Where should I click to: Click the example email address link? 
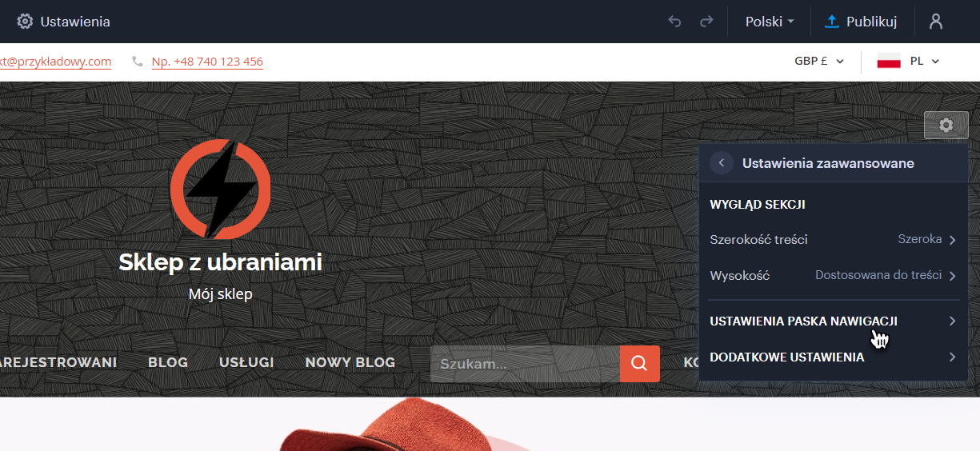click(x=55, y=62)
